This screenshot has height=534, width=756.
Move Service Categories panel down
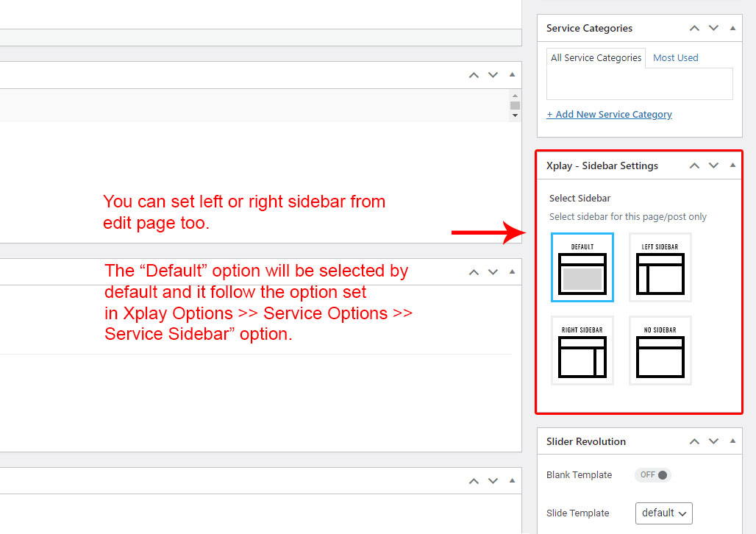[713, 28]
